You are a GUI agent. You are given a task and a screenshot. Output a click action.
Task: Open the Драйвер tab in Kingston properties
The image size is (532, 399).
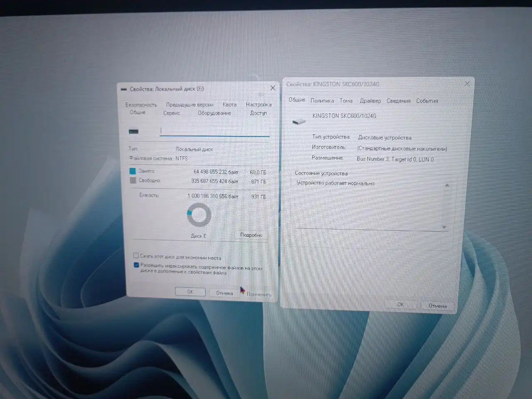pyautogui.click(x=371, y=101)
